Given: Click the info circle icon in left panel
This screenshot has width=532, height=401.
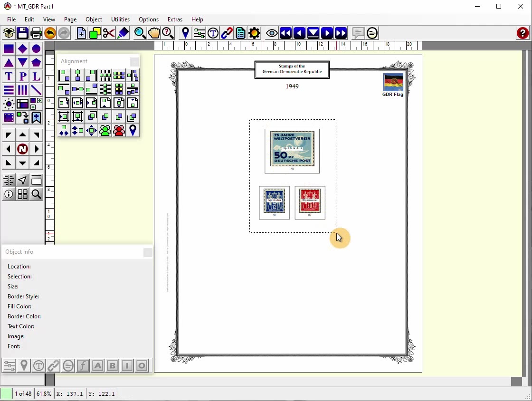Looking at the screenshot, I should coord(9,194).
